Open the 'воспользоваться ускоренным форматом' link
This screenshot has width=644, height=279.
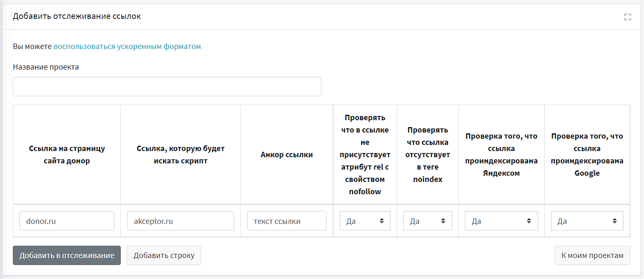click(127, 47)
